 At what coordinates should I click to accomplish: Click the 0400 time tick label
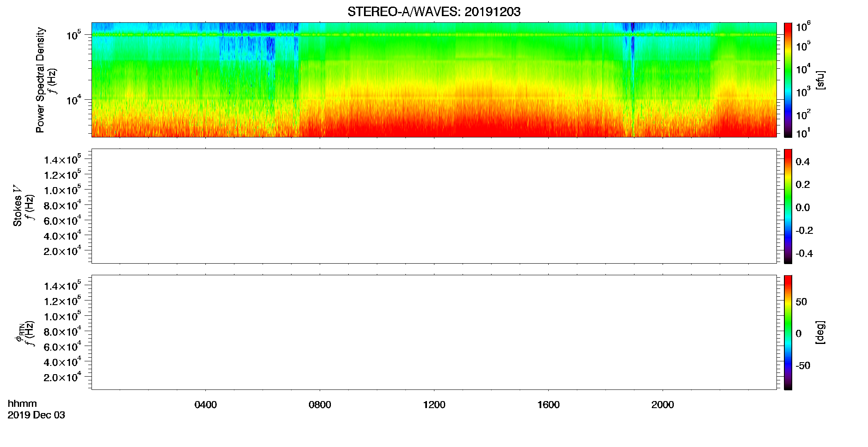click(x=205, y=405)
